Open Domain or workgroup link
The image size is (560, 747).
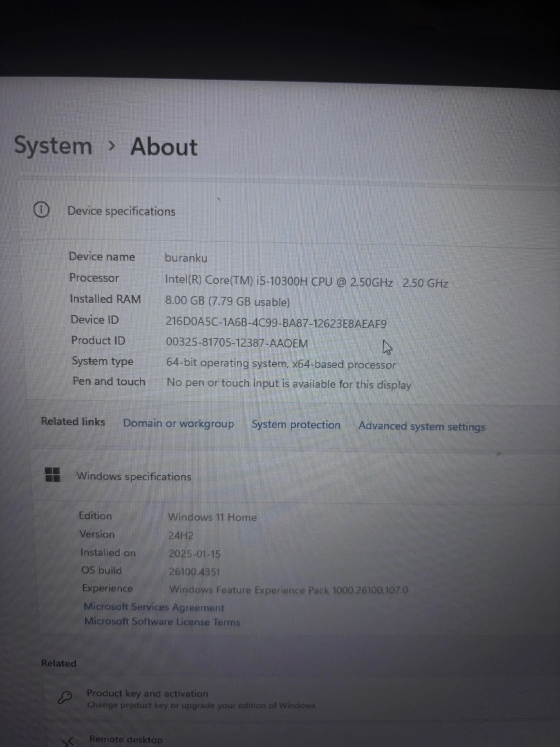[178, 423]
